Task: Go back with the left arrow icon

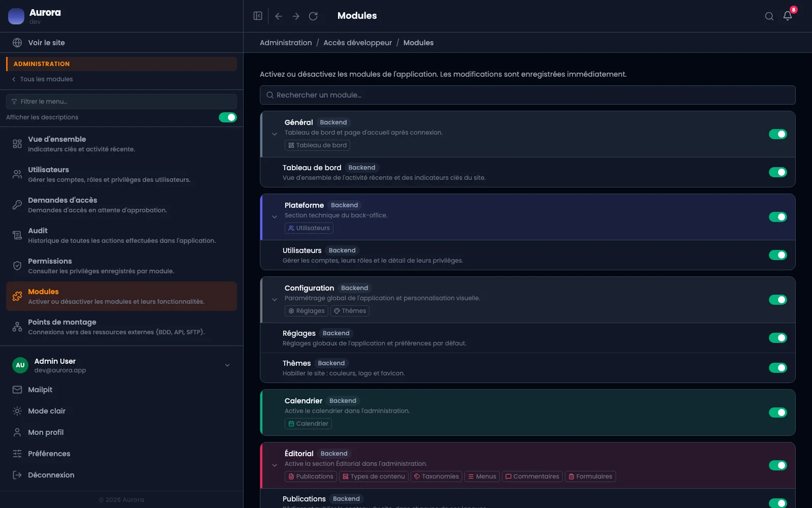Action: [x=279, y=16]
